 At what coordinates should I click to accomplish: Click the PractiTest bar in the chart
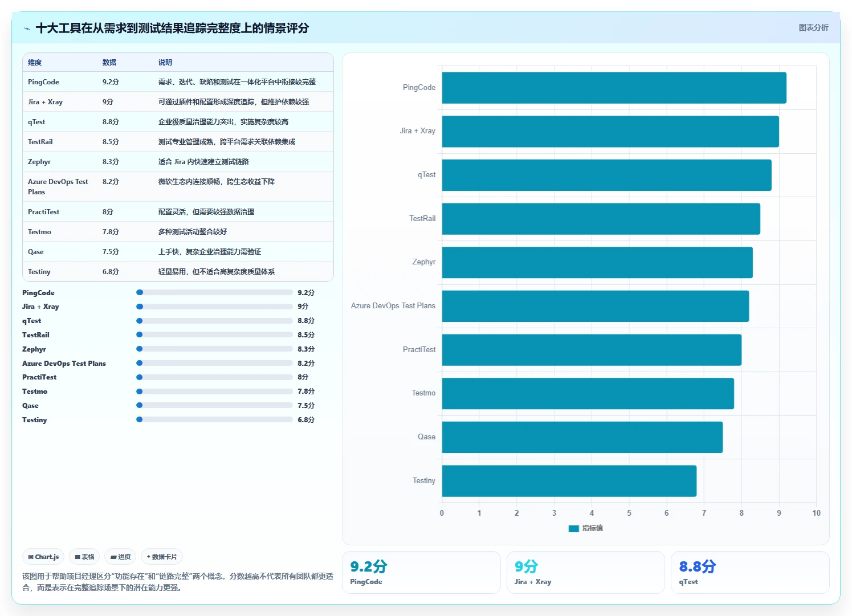[x=592, y=350]
